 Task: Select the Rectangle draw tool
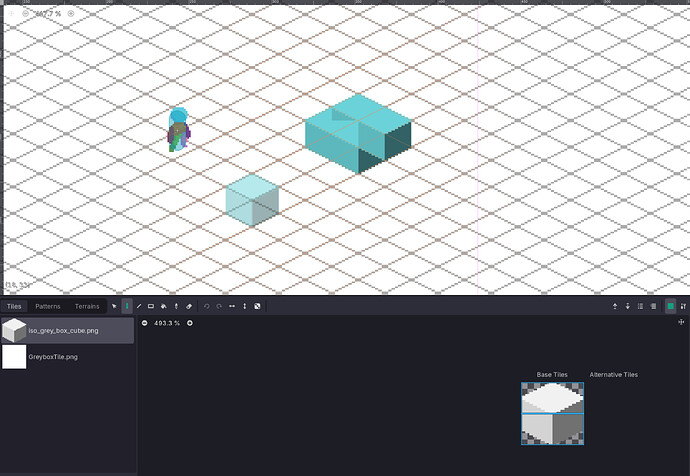151,306
